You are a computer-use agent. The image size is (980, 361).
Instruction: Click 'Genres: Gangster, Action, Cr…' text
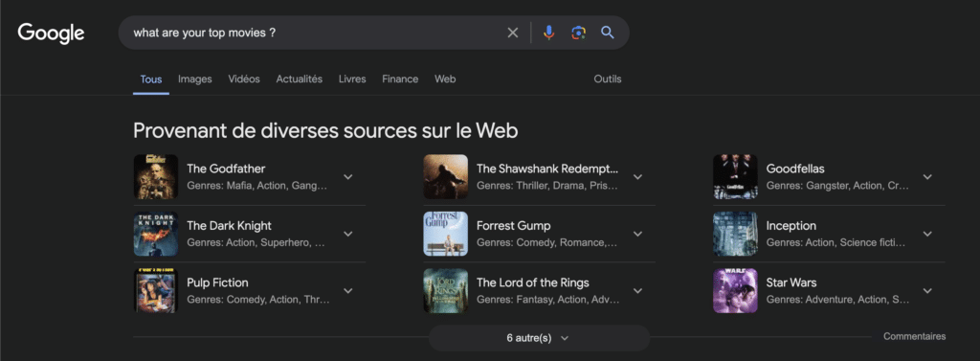point(837,186)
